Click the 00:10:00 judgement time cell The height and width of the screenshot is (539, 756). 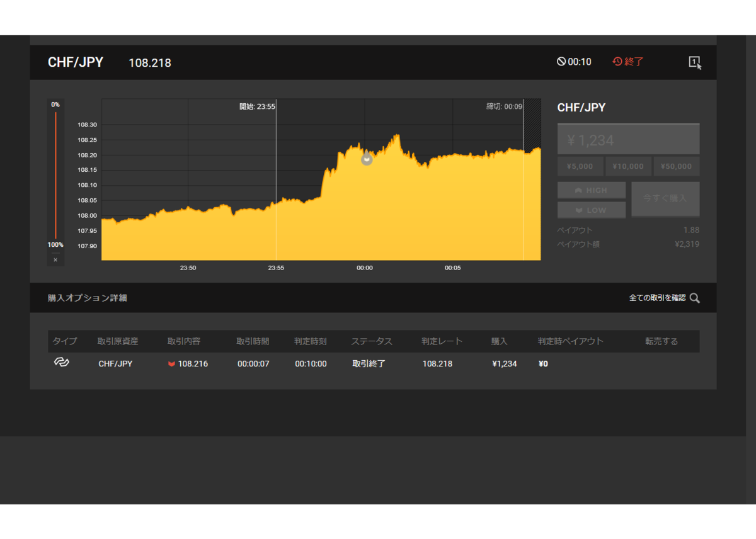[311, 363]
